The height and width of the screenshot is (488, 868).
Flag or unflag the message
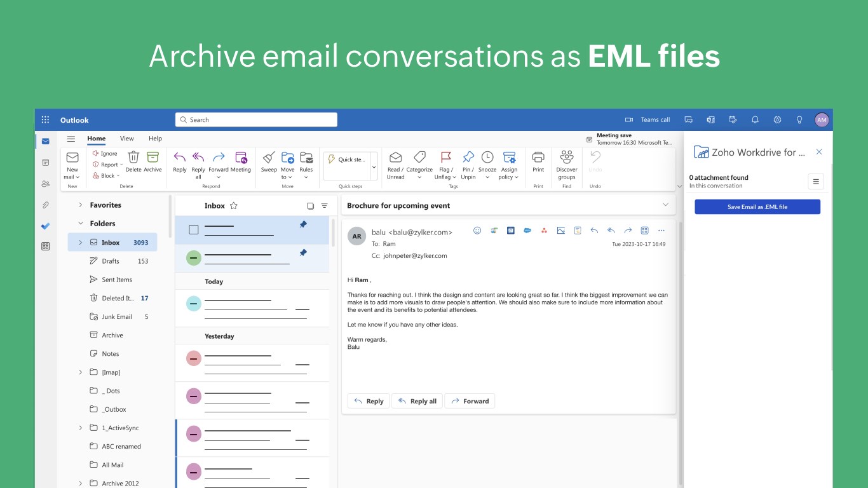(445, 165)
